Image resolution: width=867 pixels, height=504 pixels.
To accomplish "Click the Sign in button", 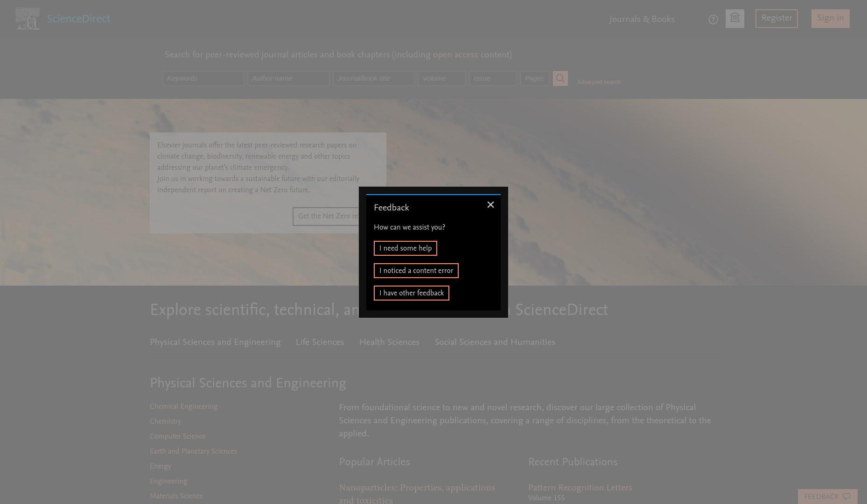I will (x=831, y=19).
